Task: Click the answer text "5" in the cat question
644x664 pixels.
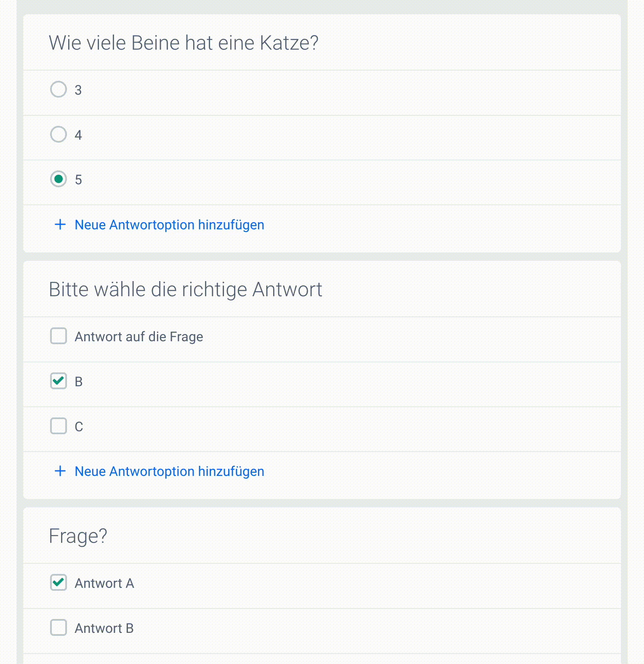Action: (78, 180)
